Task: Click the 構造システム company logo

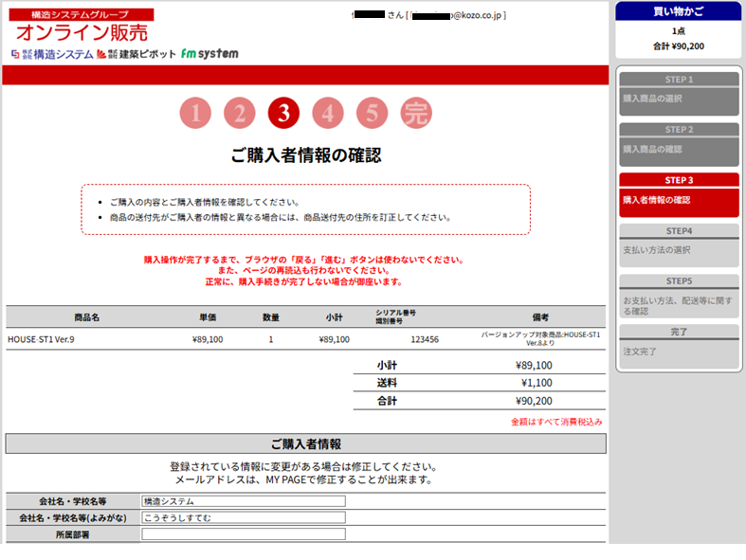Action: point(52,54)
